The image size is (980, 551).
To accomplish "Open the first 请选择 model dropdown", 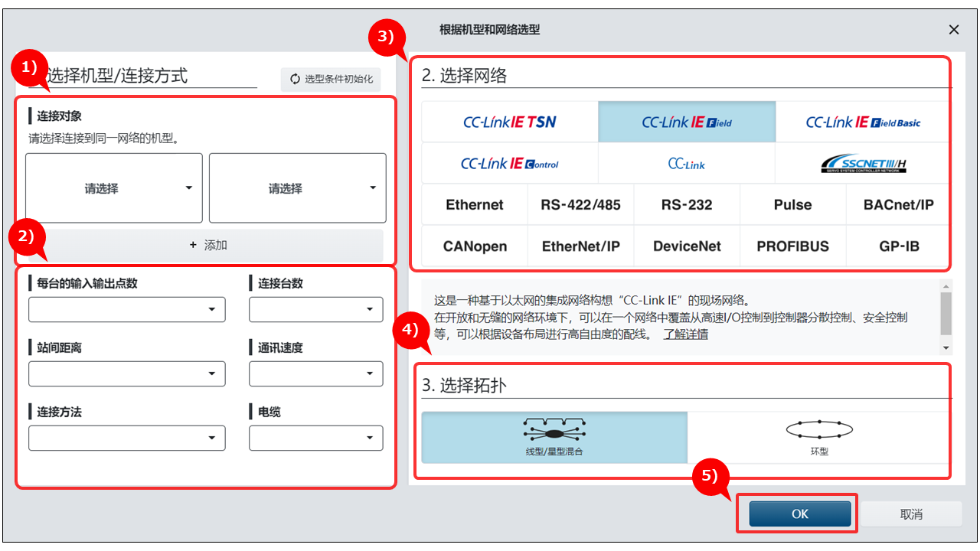I will (114, 188).
